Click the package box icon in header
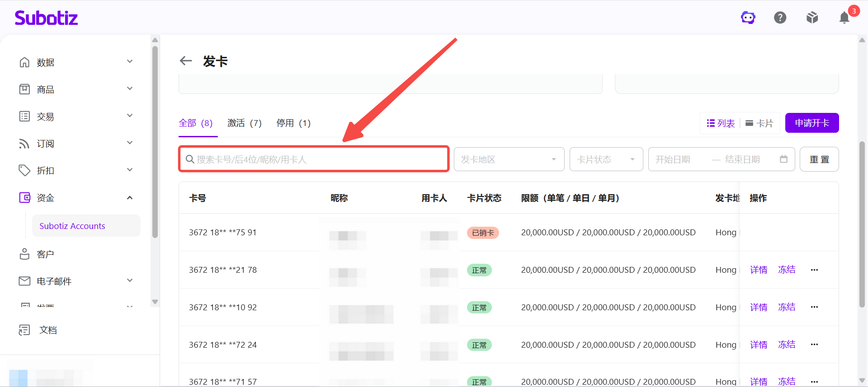The image size is (868, 387). tap(812, 18)
